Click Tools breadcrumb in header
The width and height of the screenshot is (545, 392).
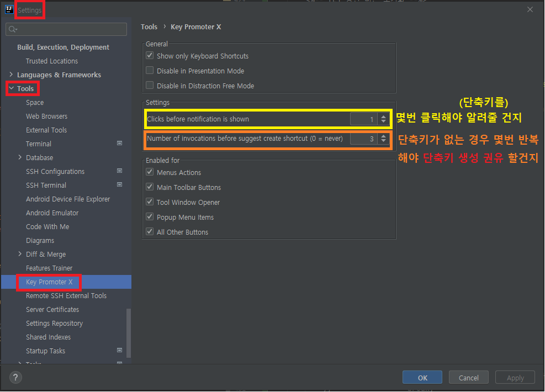[x=149, y=27]
